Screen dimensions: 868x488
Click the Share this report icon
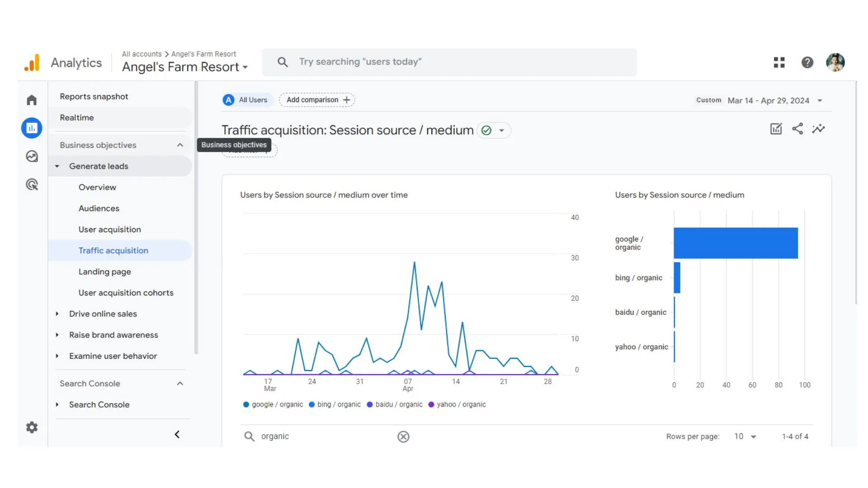point(797,129)
